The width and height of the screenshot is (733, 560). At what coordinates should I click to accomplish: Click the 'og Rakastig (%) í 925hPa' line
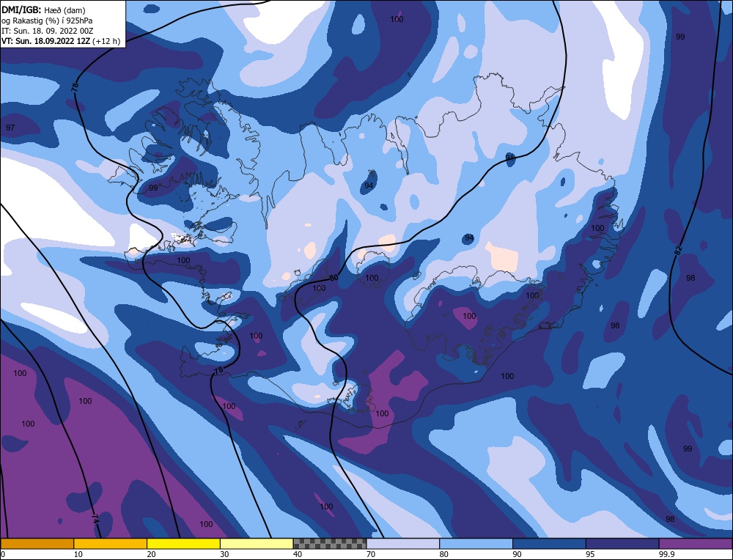(x=47, y=21)
